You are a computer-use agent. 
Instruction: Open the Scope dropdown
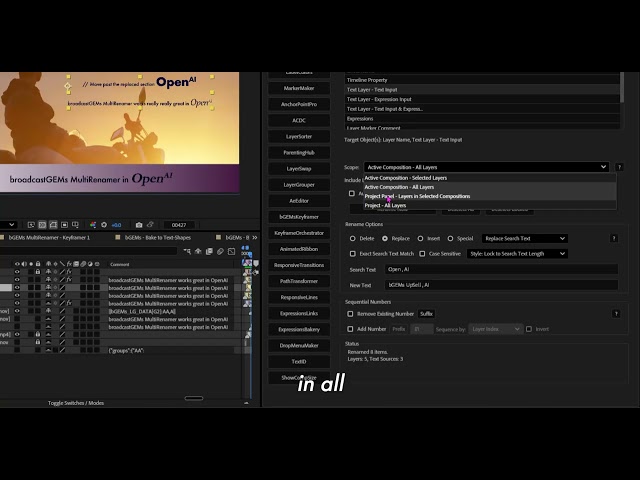[486, 167]
